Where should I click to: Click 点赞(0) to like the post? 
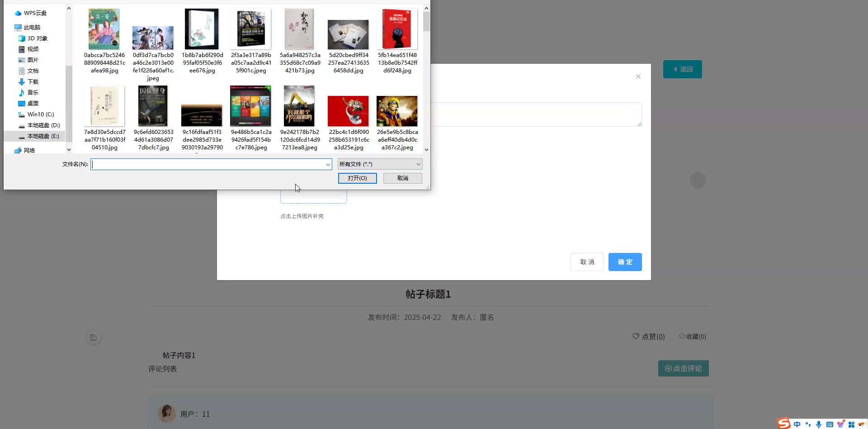(649, 337)
